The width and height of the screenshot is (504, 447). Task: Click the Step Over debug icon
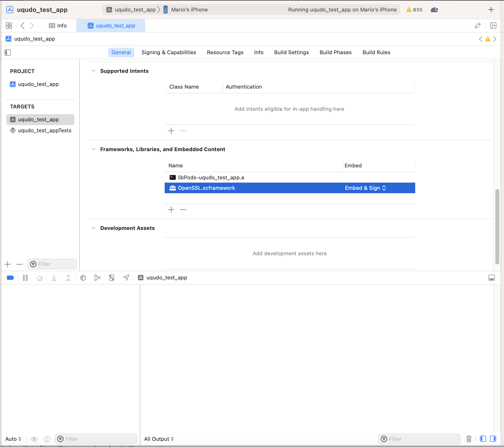39,278
